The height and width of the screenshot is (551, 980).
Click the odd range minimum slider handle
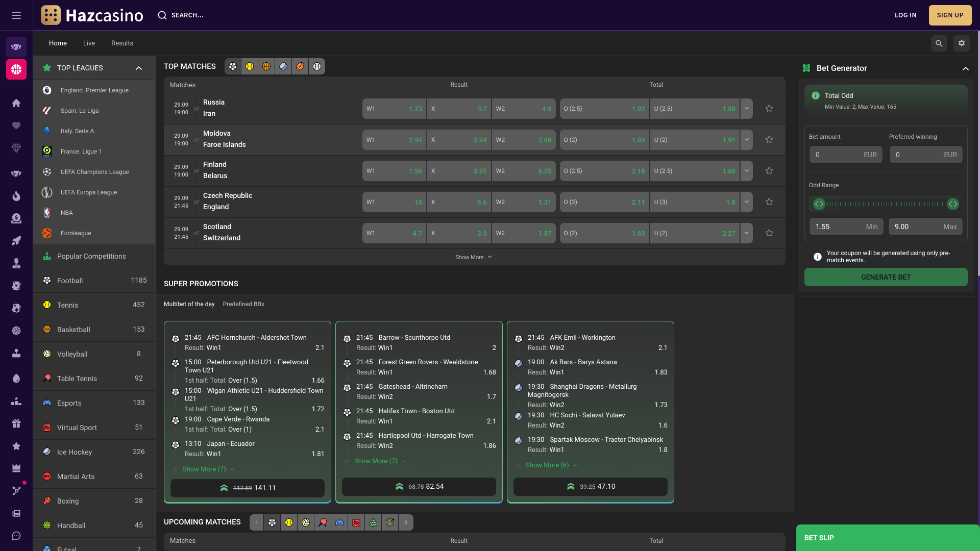point(819,204)
